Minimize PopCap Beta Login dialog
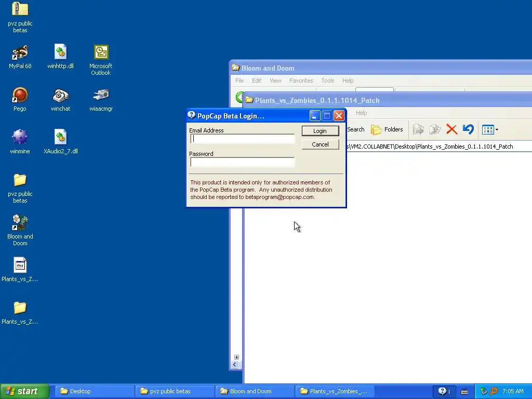Viewport: 532px width, 399px height. [x=315, y=116]
